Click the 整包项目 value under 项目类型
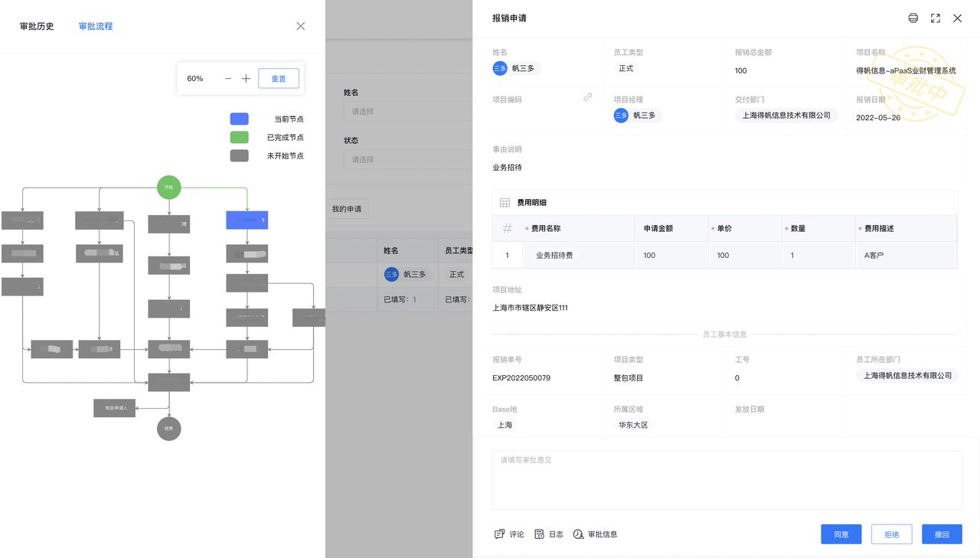 (629, 378)
